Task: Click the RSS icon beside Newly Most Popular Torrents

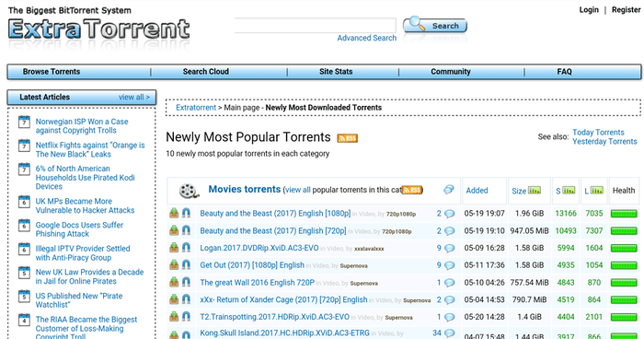Action: click(x=348, y=138)
